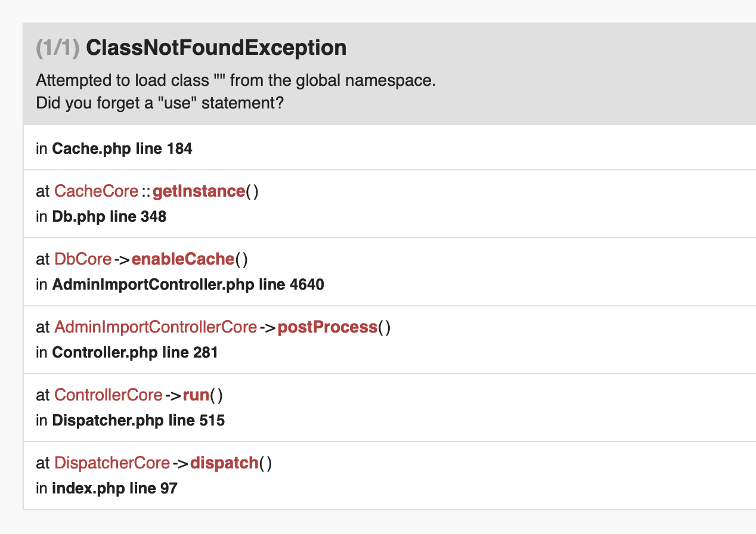Image resolution: width=756 pixels, height=534 pixels.
Task: Expand the index.php line 97 entry
Action: coord(114,488)
